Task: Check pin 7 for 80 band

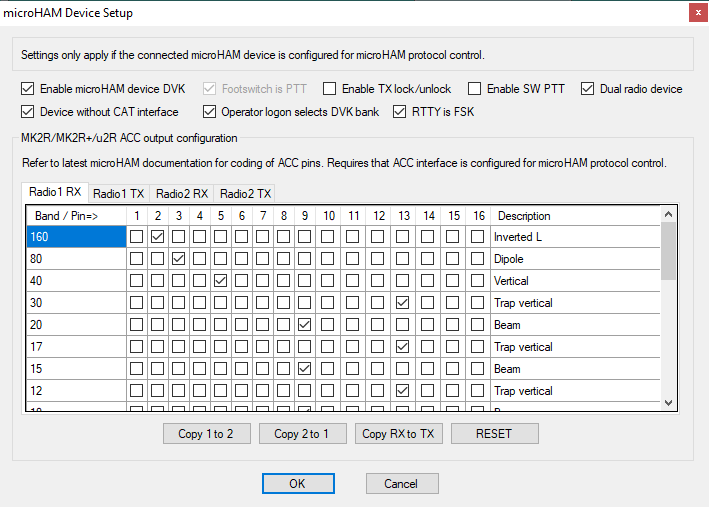Action: (x=263, y=259)
